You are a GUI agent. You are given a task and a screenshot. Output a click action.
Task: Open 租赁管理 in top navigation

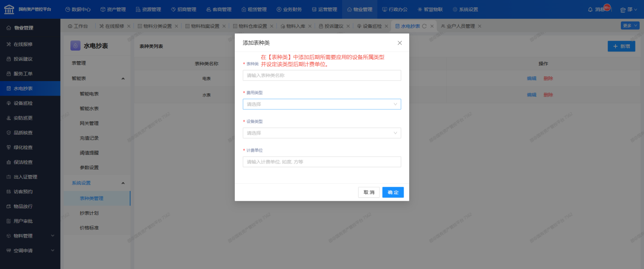254,9
